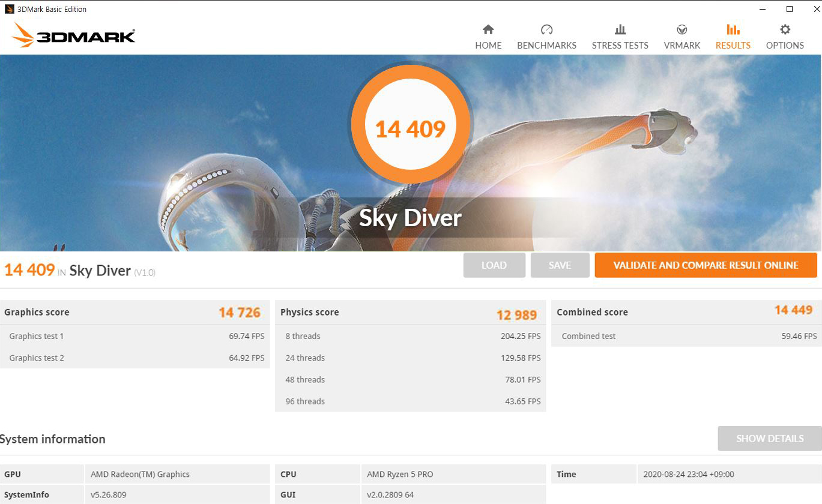Go to the HOME tab label

tap(488, 46)
